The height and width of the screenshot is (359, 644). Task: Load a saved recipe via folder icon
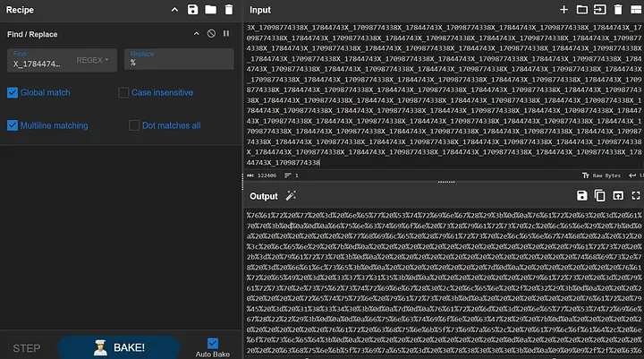[210, 10]
